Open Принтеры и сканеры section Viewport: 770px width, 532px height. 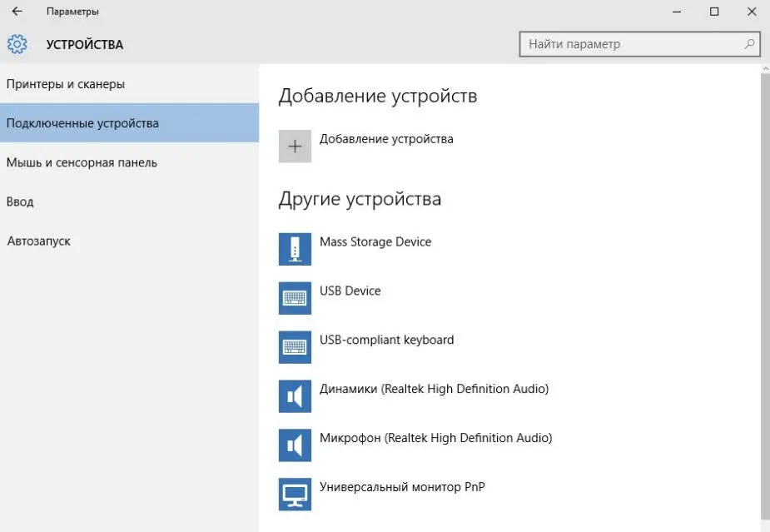click(66, 84)
